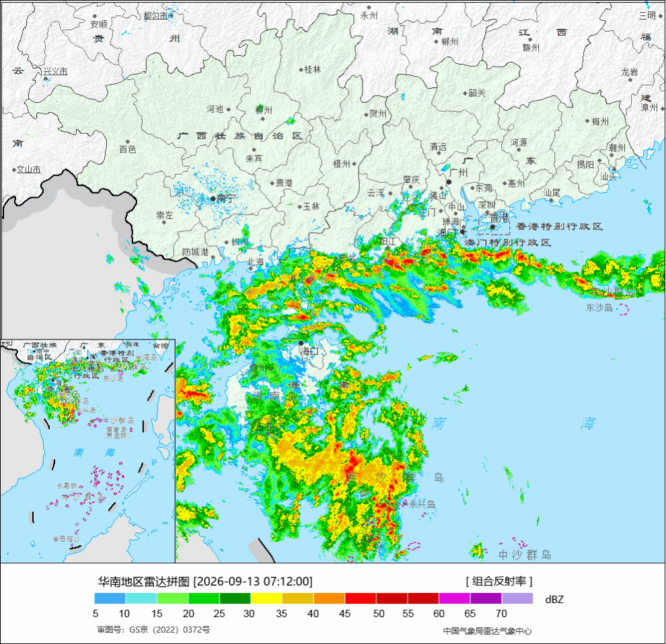The width and height of the screenshot is (666, 644).
Task: Click the dBZ unit label
Action: click(554, 600)
